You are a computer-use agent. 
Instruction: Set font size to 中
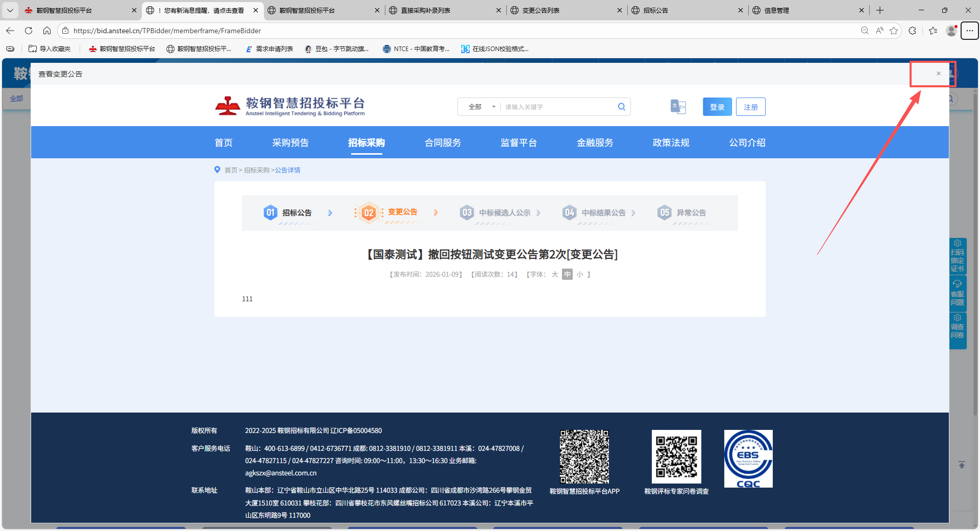567,275
